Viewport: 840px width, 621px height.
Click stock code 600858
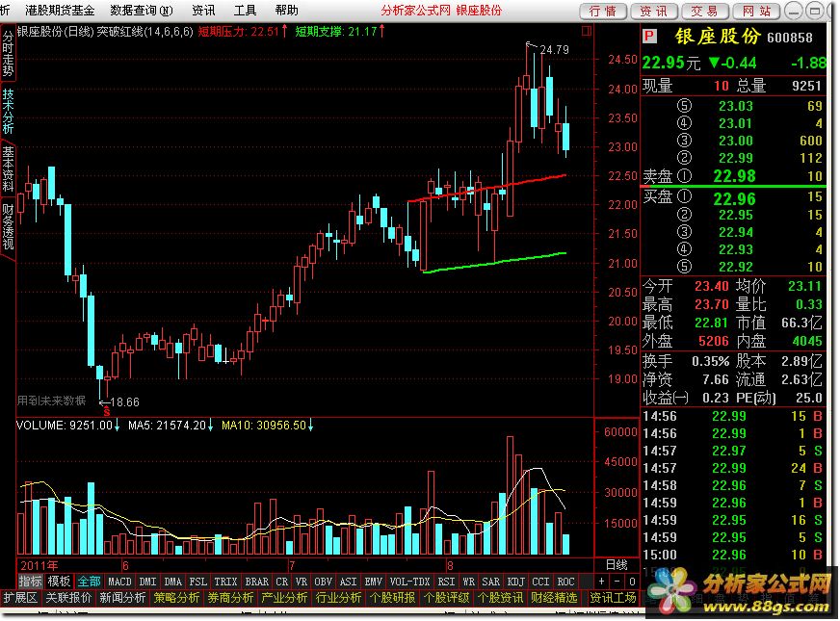click(x=790, y=38)
